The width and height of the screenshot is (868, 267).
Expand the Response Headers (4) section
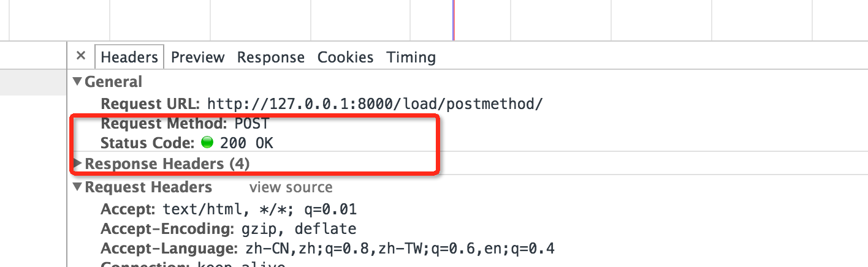point(78,164)
